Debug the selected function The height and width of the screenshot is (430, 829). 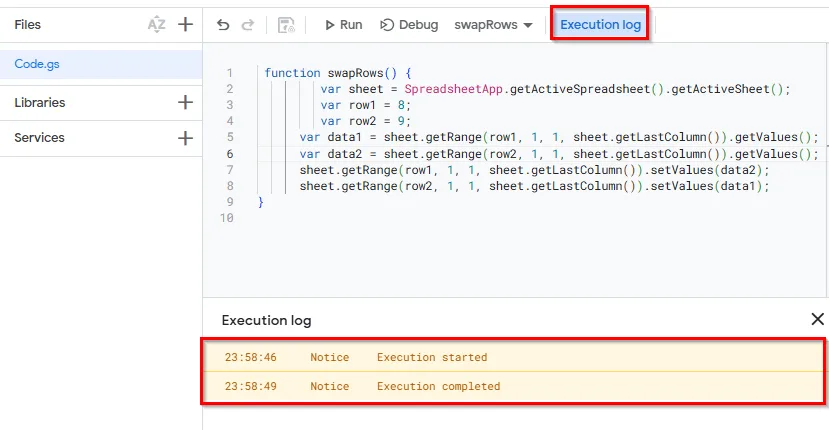click(x=409, y=25)
